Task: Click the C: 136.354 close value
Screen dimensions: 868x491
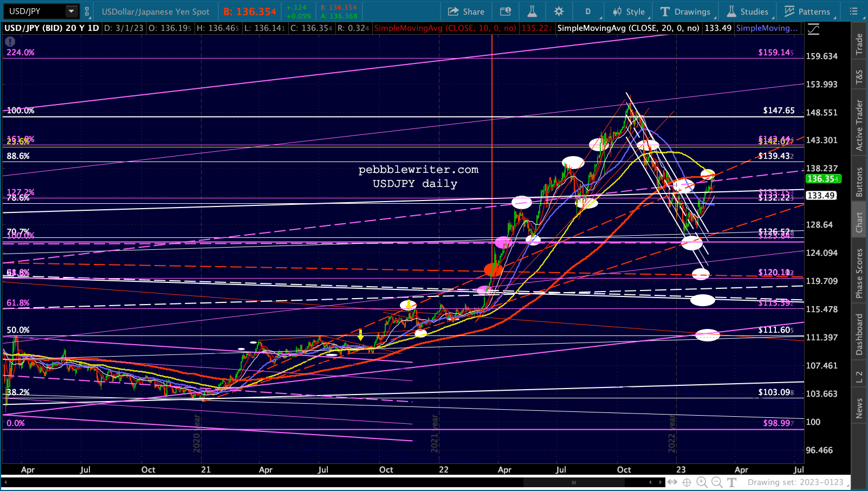Action: click(x=312, y=28)
